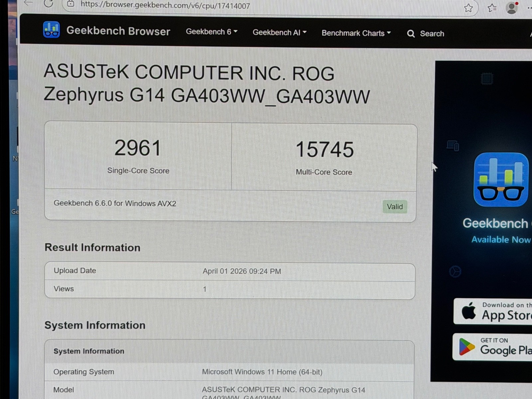Click the Single-Core Score label

pos(138,171)
